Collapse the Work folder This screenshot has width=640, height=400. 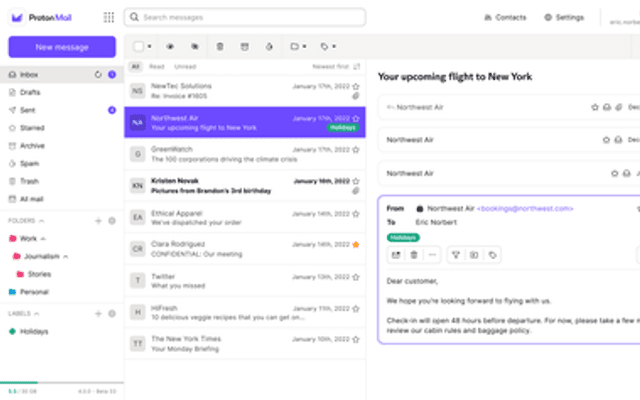coord(43,239)
